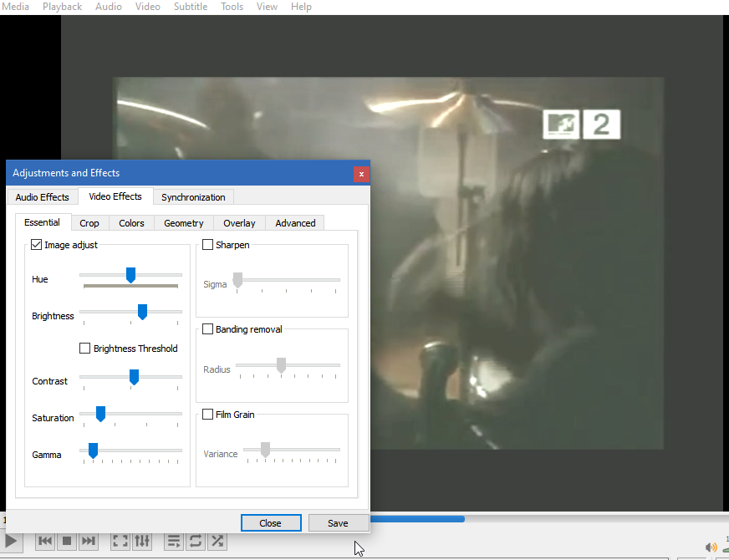Toggle shuffle random playback icon
This screenshot has width=729, height=560.
(217, 541)
